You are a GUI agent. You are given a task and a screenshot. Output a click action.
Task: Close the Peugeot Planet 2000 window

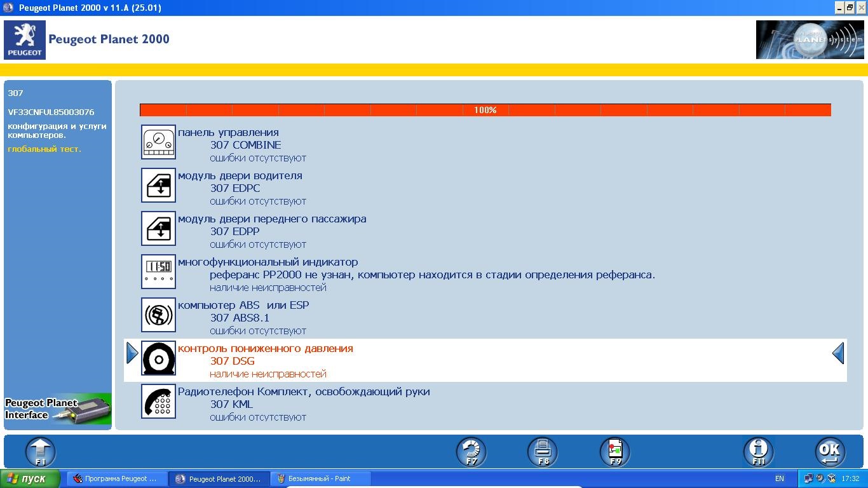click(x=860, y=8)
